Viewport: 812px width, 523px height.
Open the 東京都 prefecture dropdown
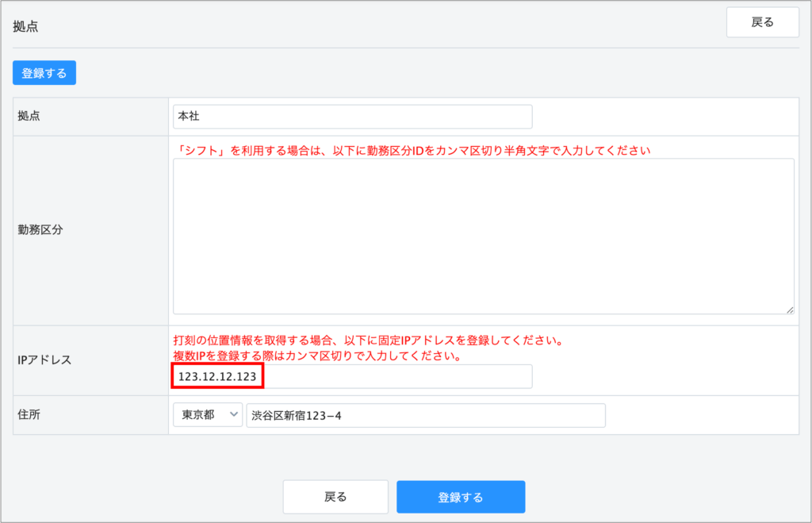coord(207,415)
